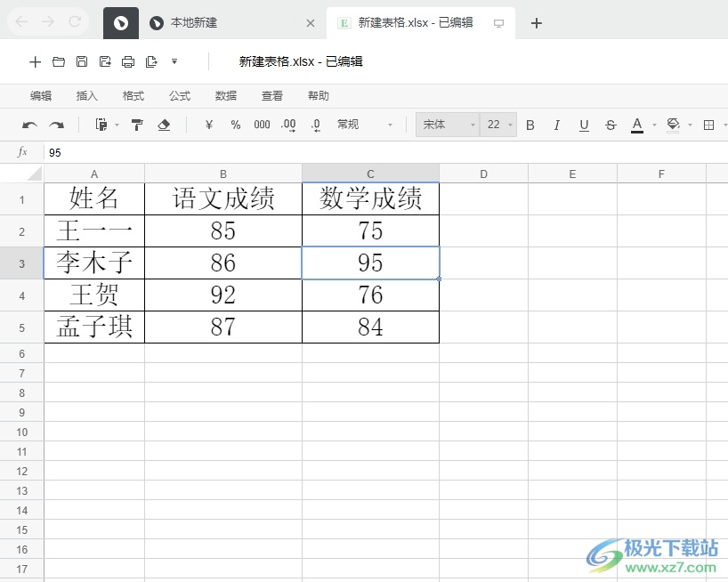Open the 公式 menu
The image size is (728, 582).
click(180, 95)
